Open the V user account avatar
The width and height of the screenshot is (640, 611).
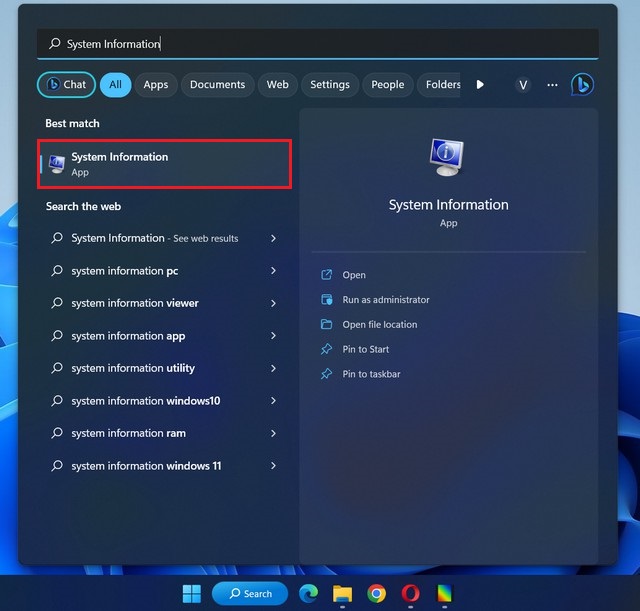point(523,85)
